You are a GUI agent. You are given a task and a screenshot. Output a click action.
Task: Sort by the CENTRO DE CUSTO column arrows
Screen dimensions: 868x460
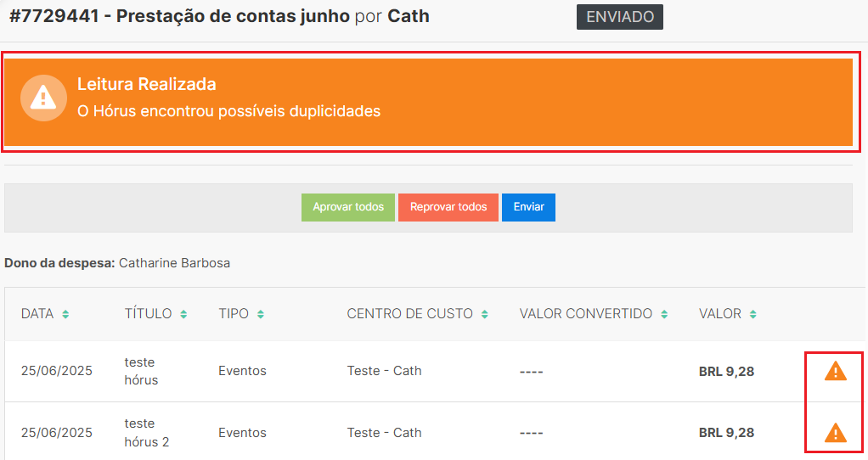[x=484, y=314]
